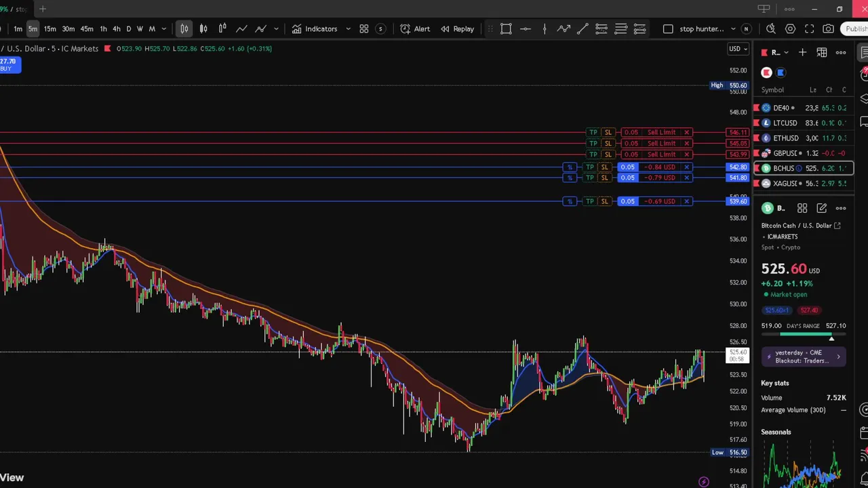Expand the timeframe interval dropdown
This screenshot has width=868, height=488.
coord(164,28)
